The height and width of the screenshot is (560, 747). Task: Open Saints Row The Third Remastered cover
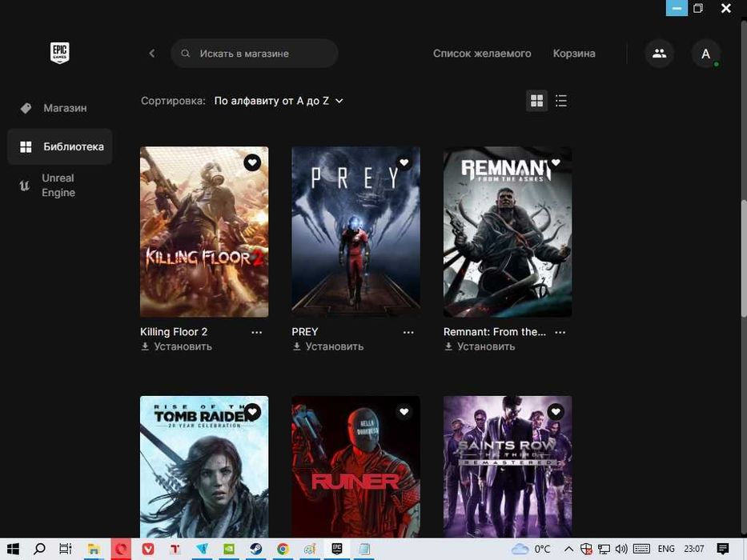coord(508,466)
